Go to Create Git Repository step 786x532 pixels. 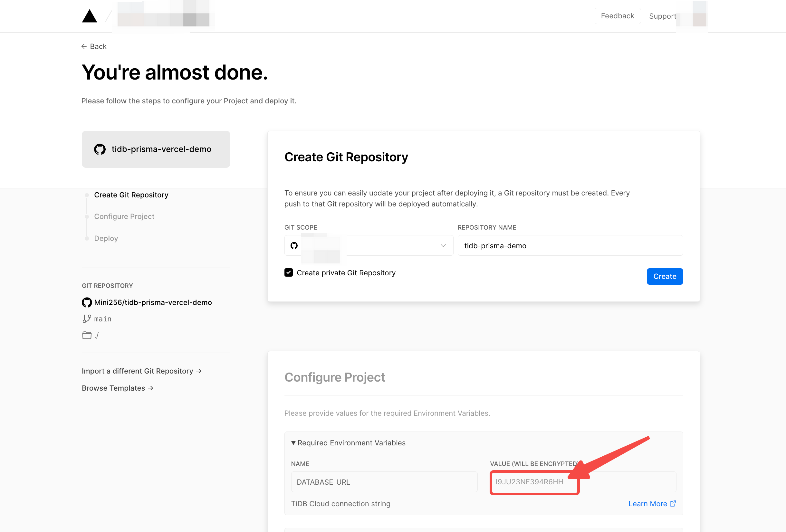[131, 195]
